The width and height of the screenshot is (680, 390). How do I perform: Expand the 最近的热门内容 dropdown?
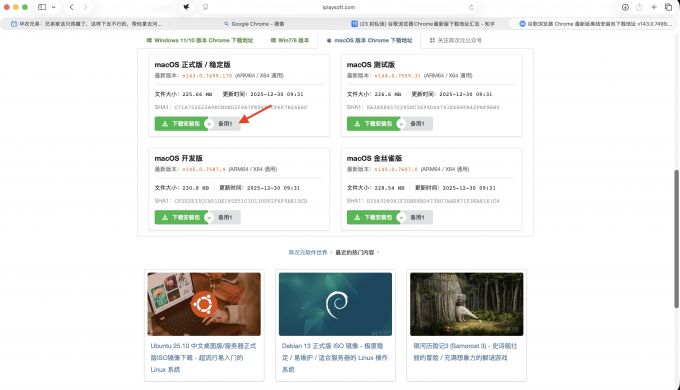[x=357, y=252]
